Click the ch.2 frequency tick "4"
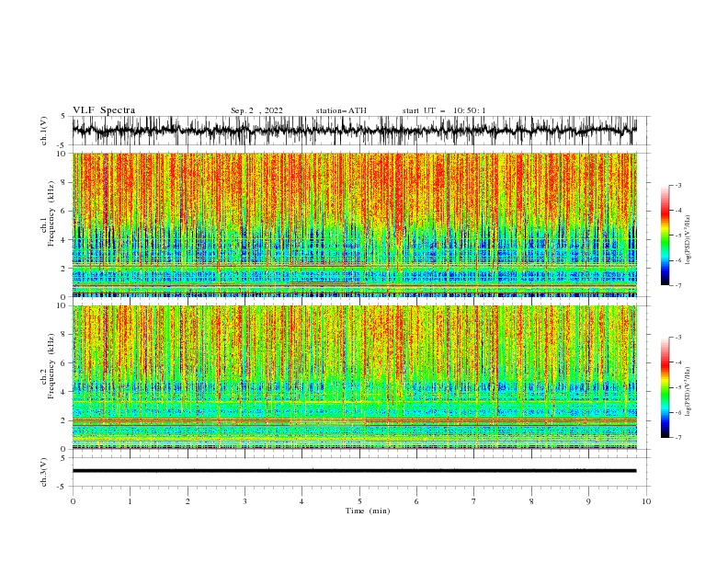Viewport: 728px width, 563px height. tap(64, 392)
